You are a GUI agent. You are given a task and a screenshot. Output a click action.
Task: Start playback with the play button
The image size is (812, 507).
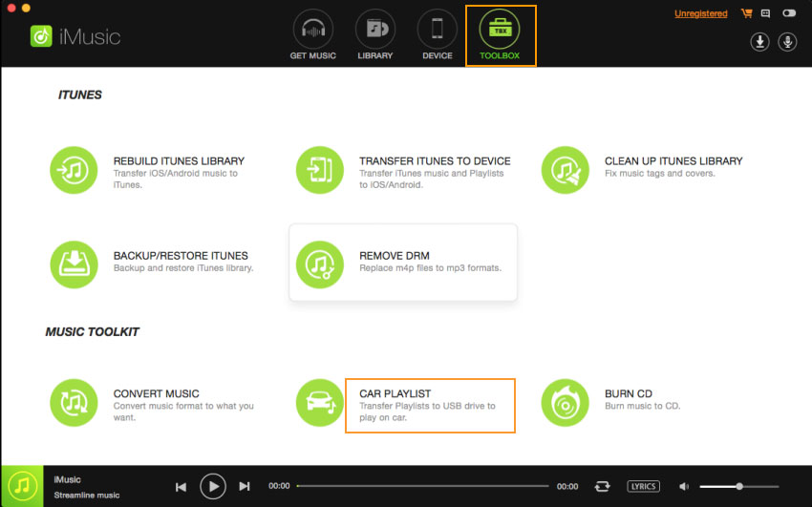click(213, 486)
